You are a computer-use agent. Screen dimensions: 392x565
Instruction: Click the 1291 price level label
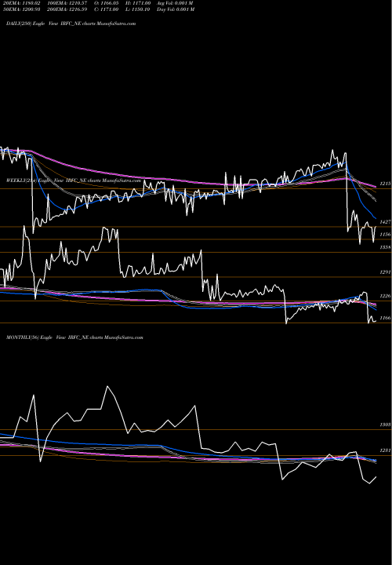(385, 272)
